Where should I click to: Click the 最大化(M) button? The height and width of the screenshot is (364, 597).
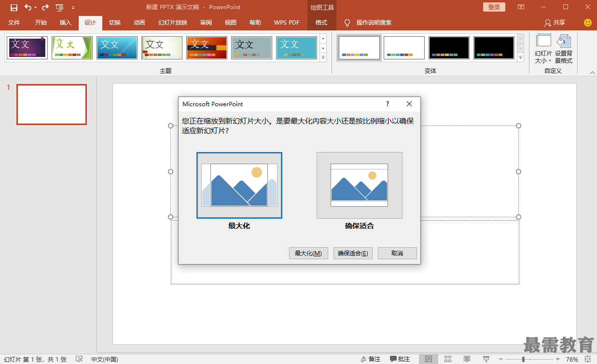click(308, 253)
